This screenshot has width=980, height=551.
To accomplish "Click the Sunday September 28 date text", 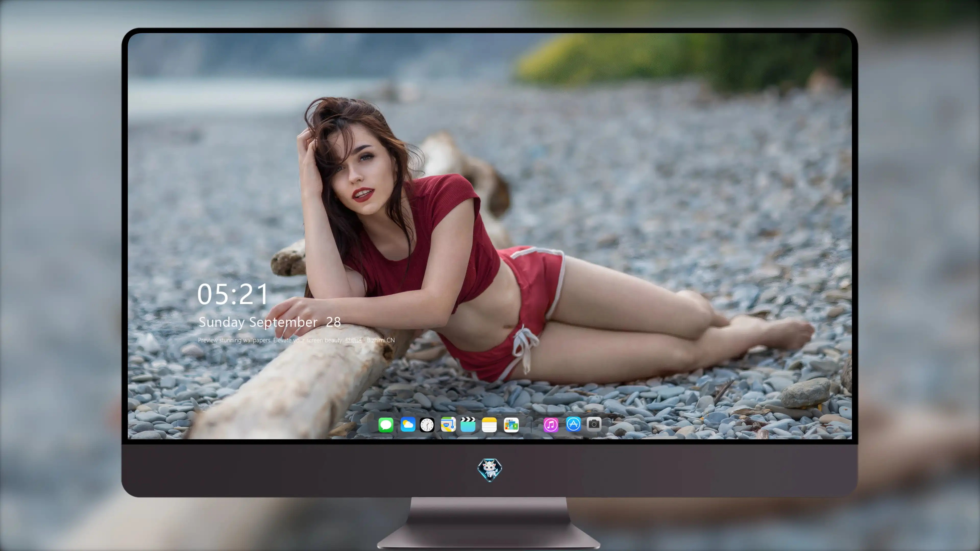I will (x=269, y=322).
